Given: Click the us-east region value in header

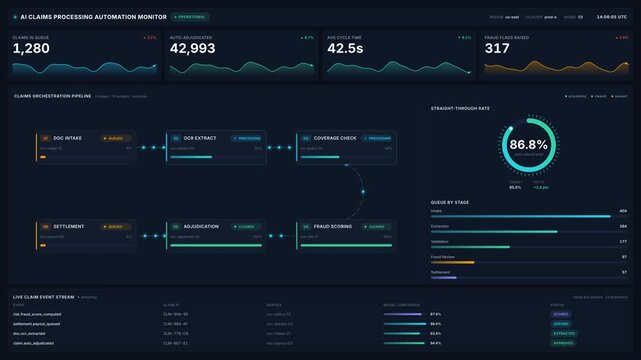Looking at the screenshot, I should [x=512, y=17].
